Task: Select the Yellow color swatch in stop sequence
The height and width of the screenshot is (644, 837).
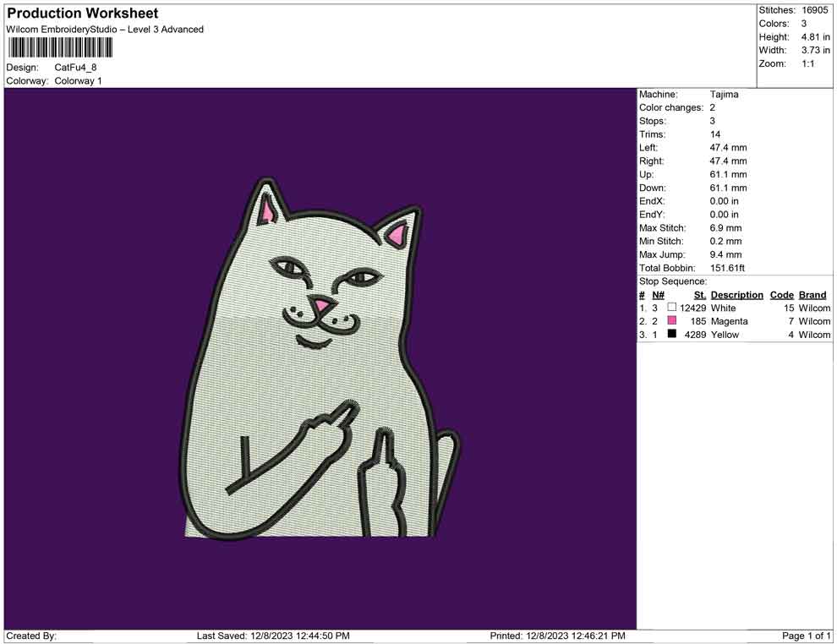Action: [x=673, y=335]
